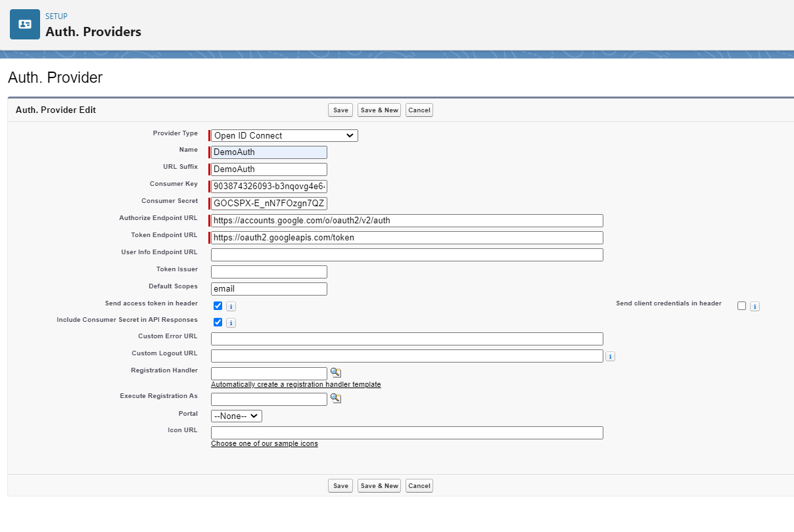The width and height of the screenshot is (794, 532).
Task: Click info icon beside Send access token in header
Action: coord(231,306)
